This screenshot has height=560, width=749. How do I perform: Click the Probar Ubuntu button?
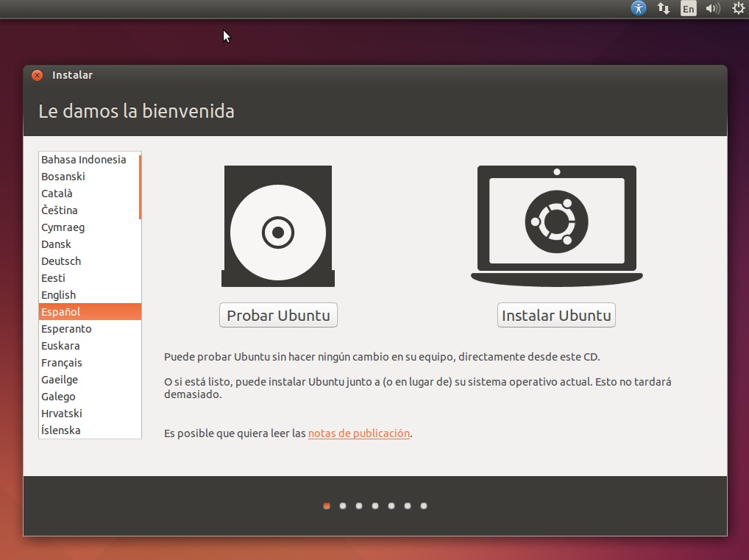tap(279, 316)
